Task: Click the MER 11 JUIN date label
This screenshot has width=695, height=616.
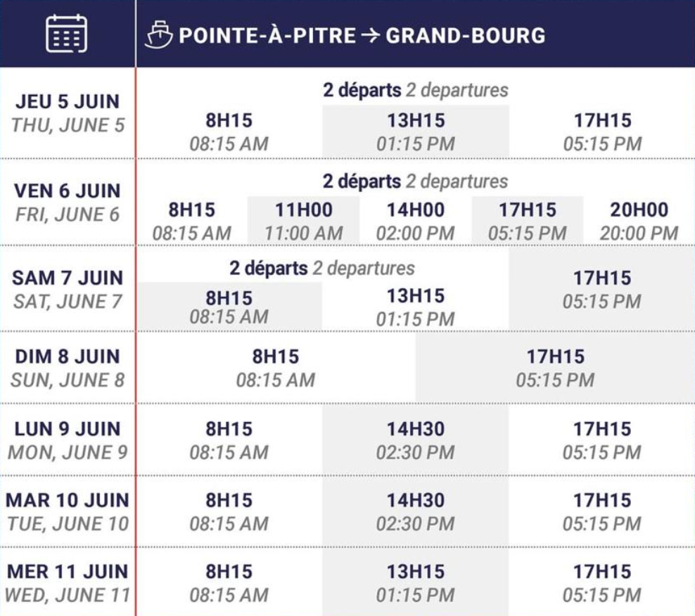Action: tap(68, 583)
